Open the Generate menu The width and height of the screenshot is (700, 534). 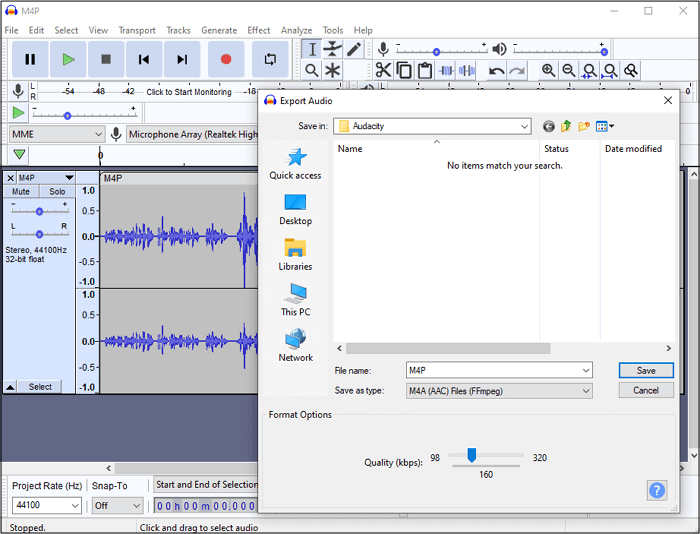coord(219,30)
